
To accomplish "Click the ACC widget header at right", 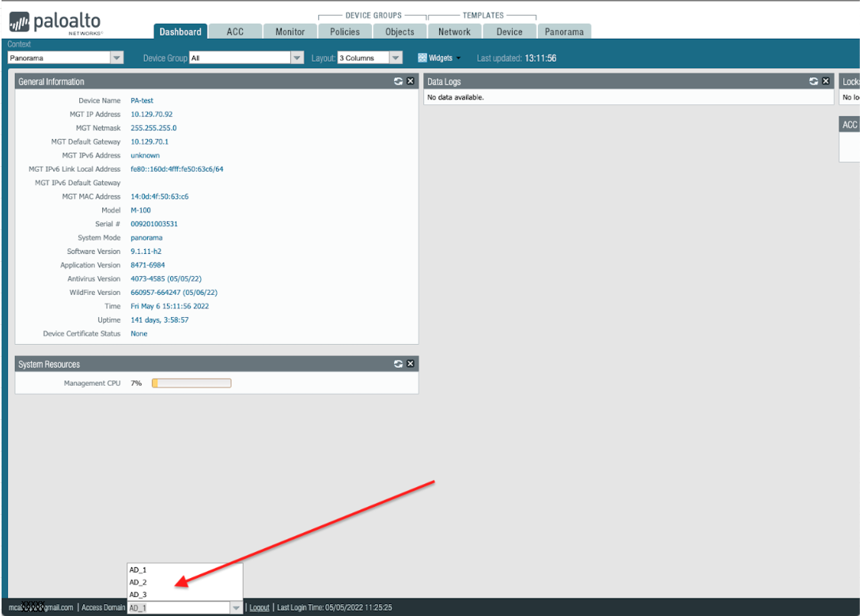I will coord(850,125).
